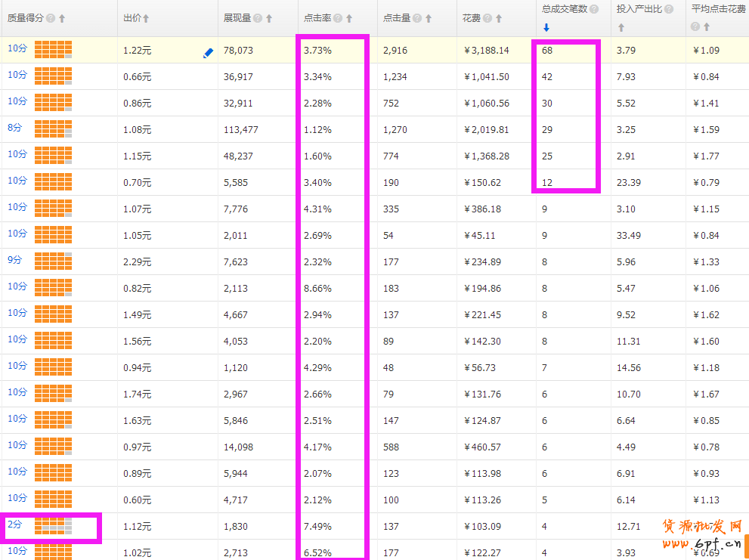The height and width of the screenshot is (560, 749).
Task: Click the 2分 quality score link
Action: [x=15, y=524]
